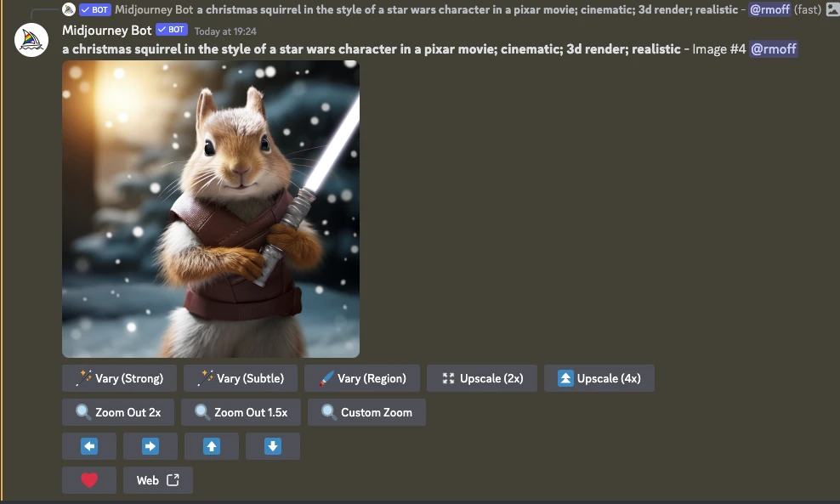Select the Zoom Out 1.5x button
Screen dimensions: 840x504
(241, 412)
